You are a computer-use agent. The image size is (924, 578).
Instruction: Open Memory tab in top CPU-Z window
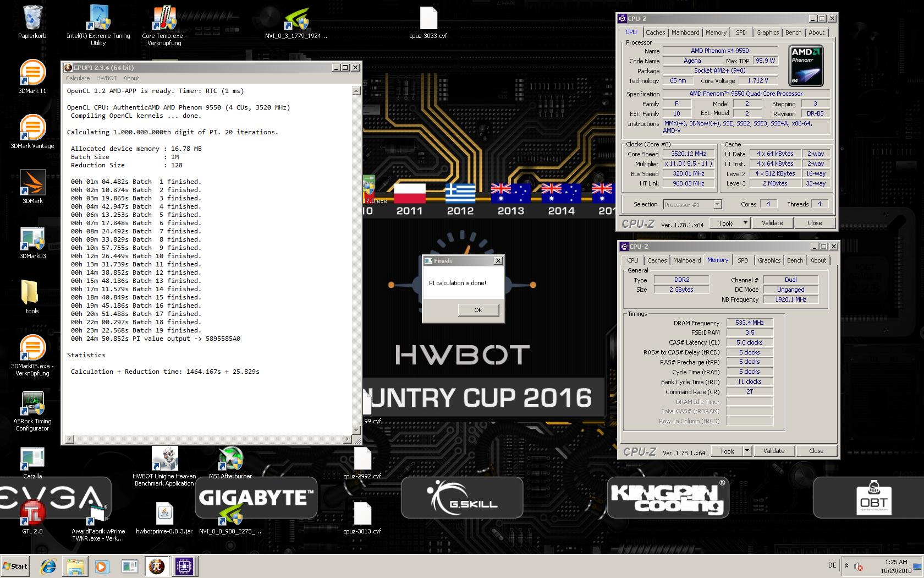coord(716,32)
